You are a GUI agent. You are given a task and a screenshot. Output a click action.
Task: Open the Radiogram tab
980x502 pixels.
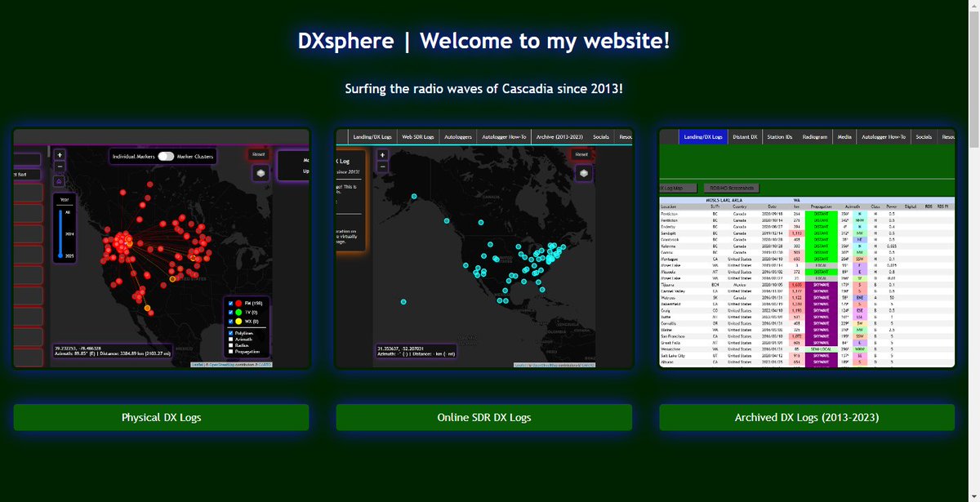click(x=815, y=137)
